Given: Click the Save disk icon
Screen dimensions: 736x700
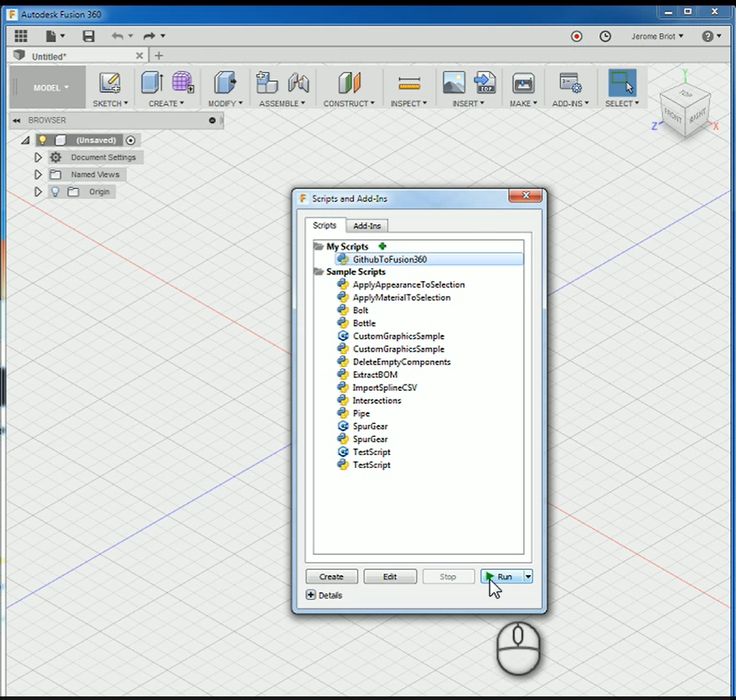Looking at the screenshot, I should 88,36.
